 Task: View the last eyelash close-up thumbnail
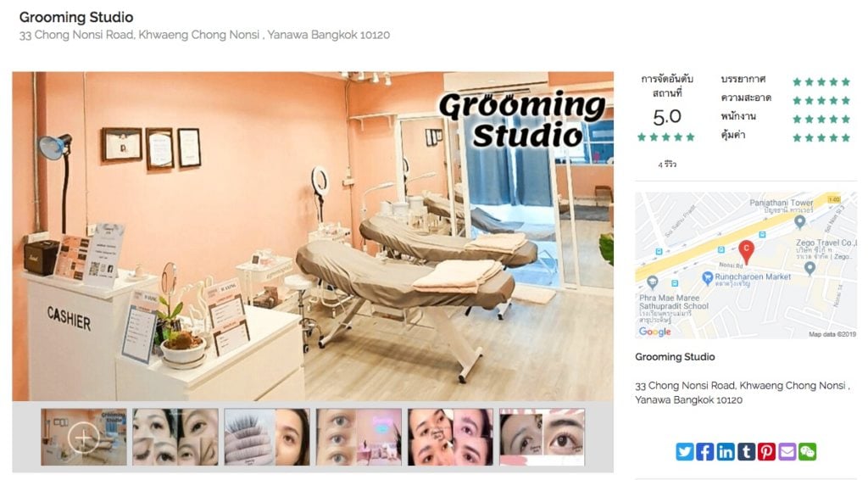click(x=542, y=437)
